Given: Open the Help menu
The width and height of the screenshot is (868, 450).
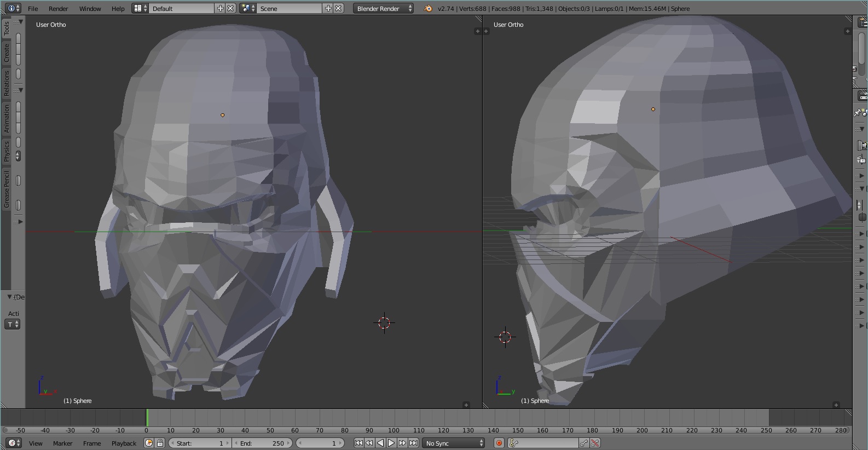Looking at the screenshot, I should click(118, 9).
